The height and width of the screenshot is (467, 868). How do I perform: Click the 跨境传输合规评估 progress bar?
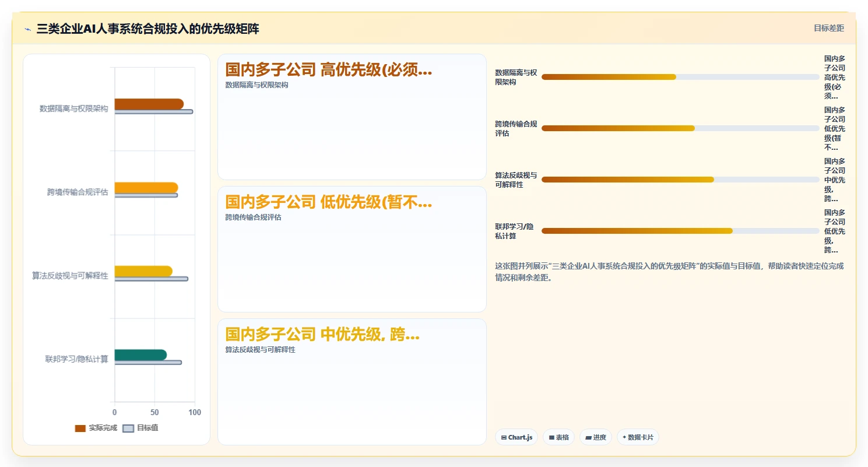(680, 128)
